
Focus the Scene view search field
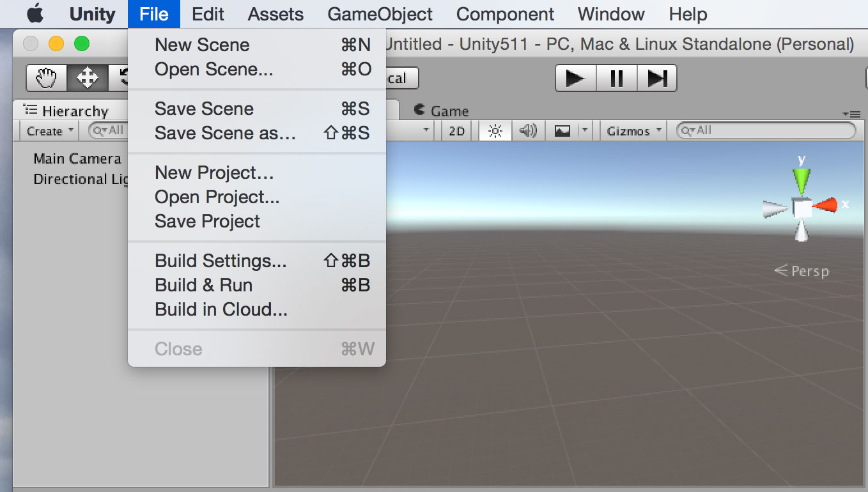coord(766,130)
